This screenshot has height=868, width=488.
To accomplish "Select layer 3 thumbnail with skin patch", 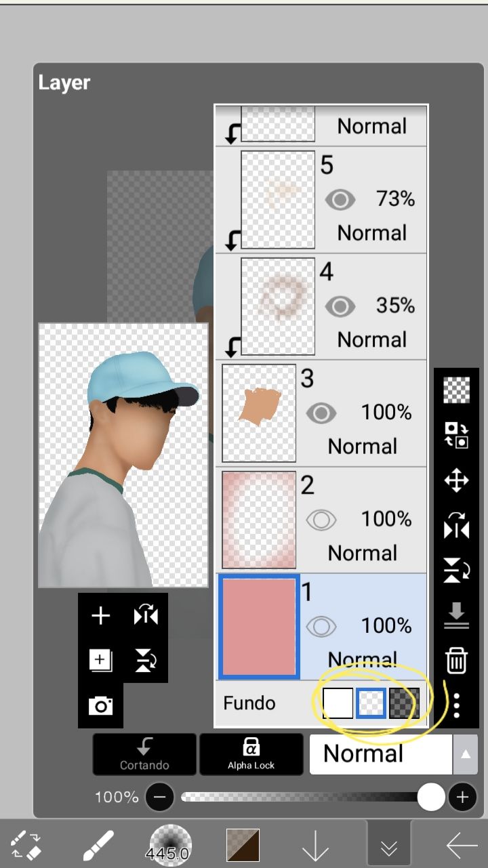I will point(259,413).
